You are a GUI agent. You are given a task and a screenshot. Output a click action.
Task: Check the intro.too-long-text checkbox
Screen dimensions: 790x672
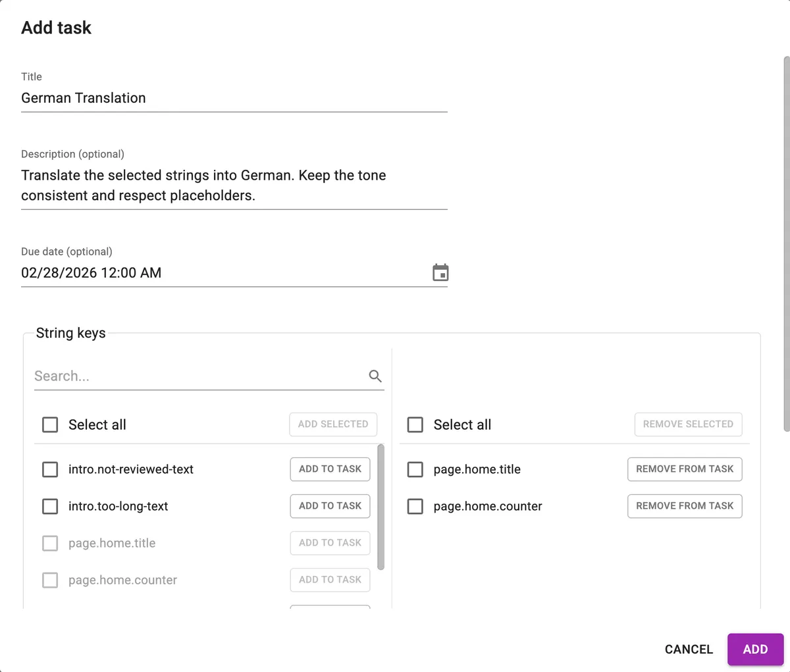point(50,506)
